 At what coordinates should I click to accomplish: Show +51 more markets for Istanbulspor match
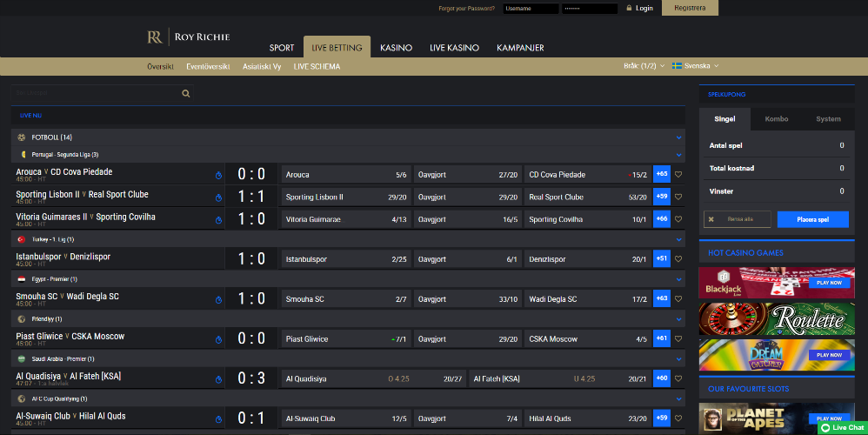point(662,258)
